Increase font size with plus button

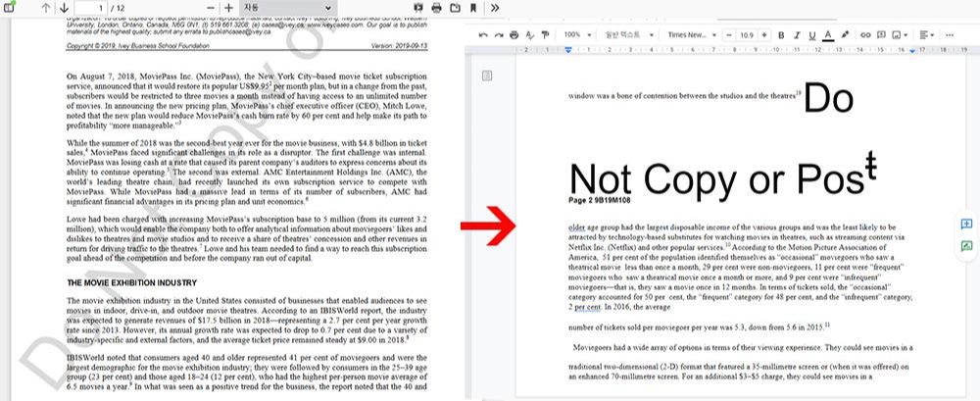[764, 35]
